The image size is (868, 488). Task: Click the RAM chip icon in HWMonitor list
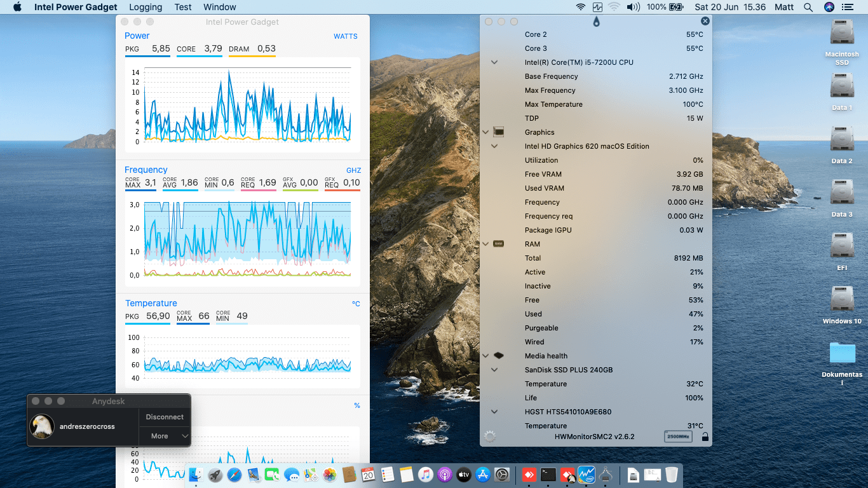pyautogui.click(x=499, y=243)
